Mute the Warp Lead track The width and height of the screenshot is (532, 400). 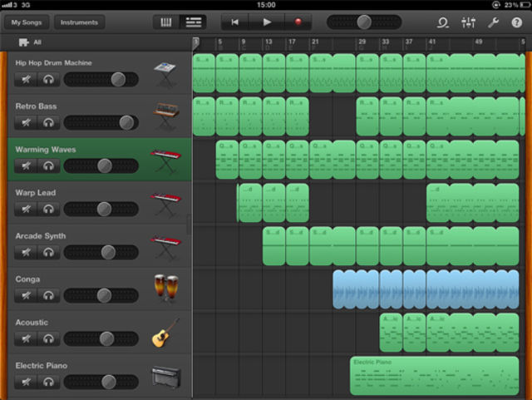[x=26, y=209]
